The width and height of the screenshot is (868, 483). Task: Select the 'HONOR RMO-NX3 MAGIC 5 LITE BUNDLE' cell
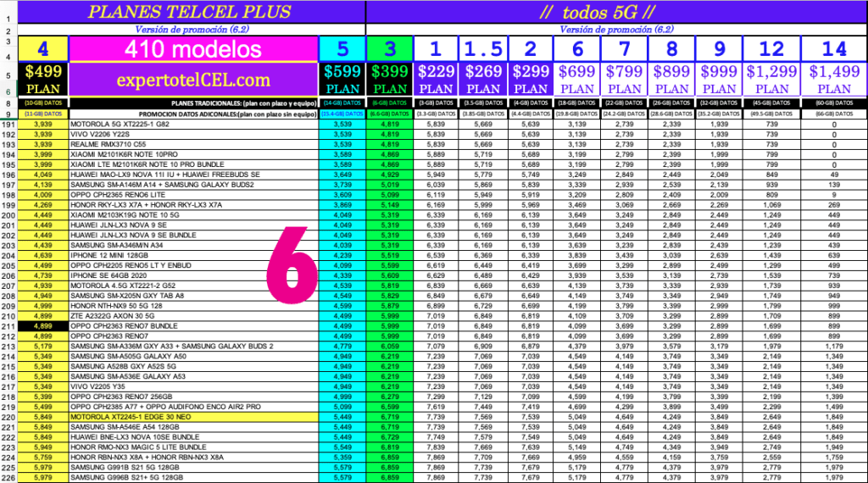pos(193,447)
